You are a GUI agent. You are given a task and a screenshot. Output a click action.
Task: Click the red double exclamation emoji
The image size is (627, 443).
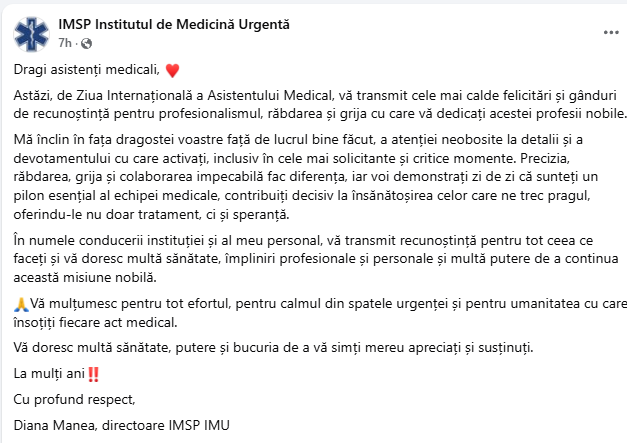pos(94,374)
